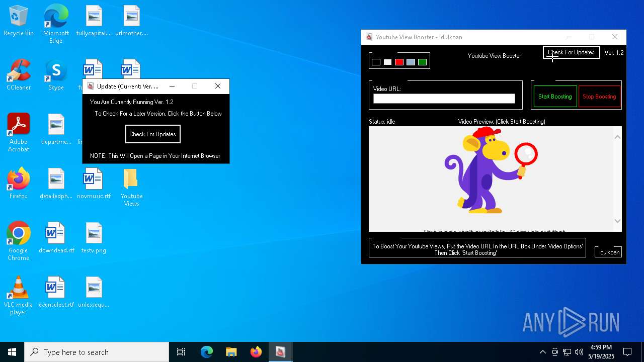Select the departme... image file icon

(56, 130)
